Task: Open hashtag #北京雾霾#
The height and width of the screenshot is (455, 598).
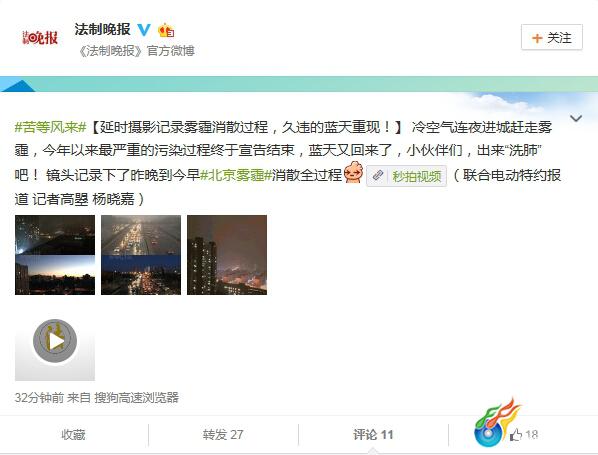Action: [236, 175]
